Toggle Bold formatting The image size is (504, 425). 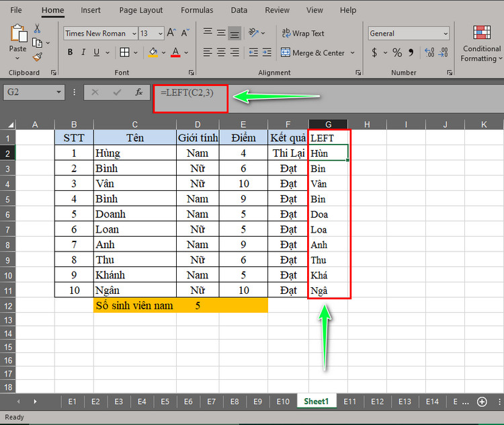[70, 52]
